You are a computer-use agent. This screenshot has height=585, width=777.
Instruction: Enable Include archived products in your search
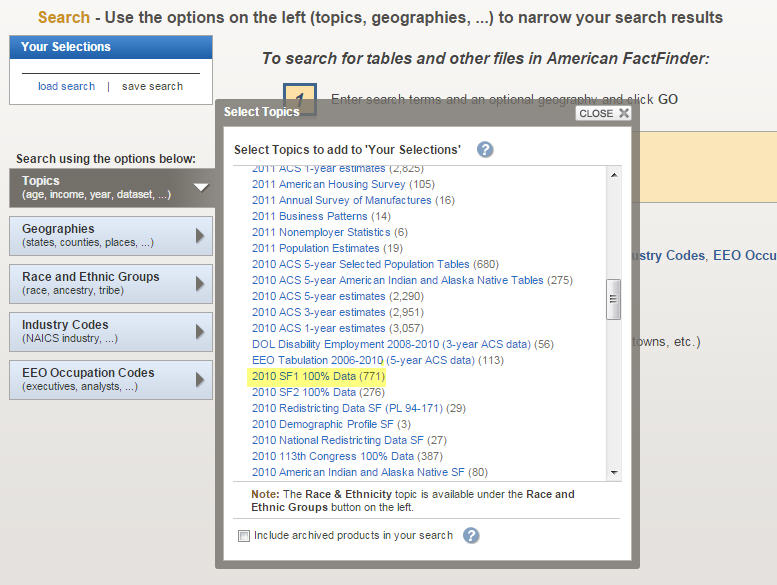point(244,536)
